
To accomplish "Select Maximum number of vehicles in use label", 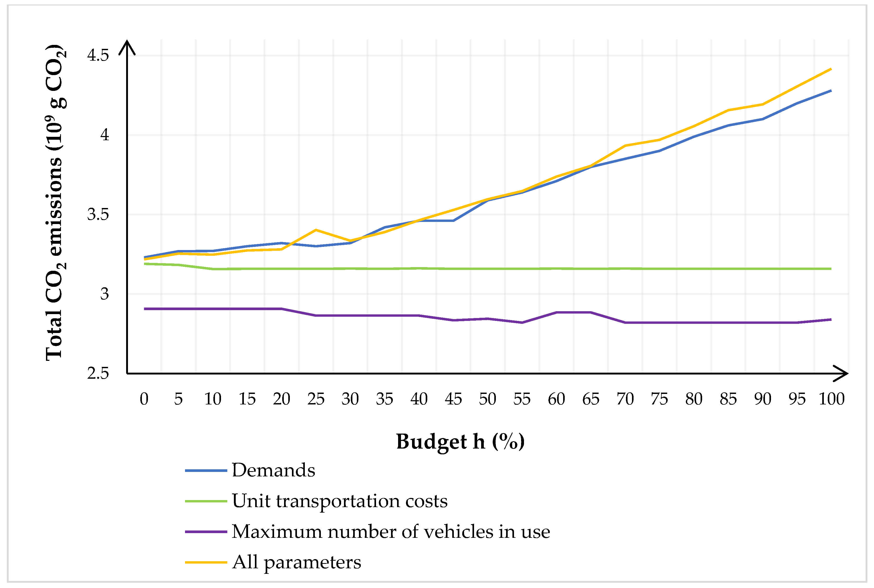I will point(391,532).
